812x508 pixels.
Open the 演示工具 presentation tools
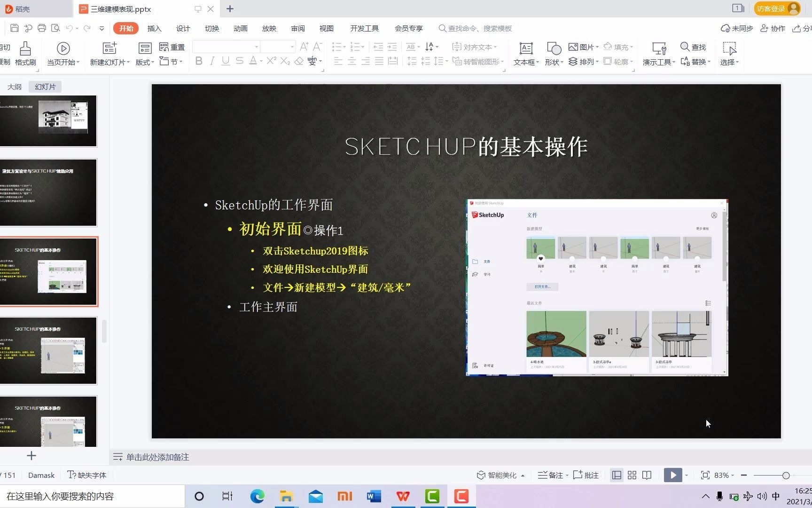pyautogui.click(x=659, y=54)
